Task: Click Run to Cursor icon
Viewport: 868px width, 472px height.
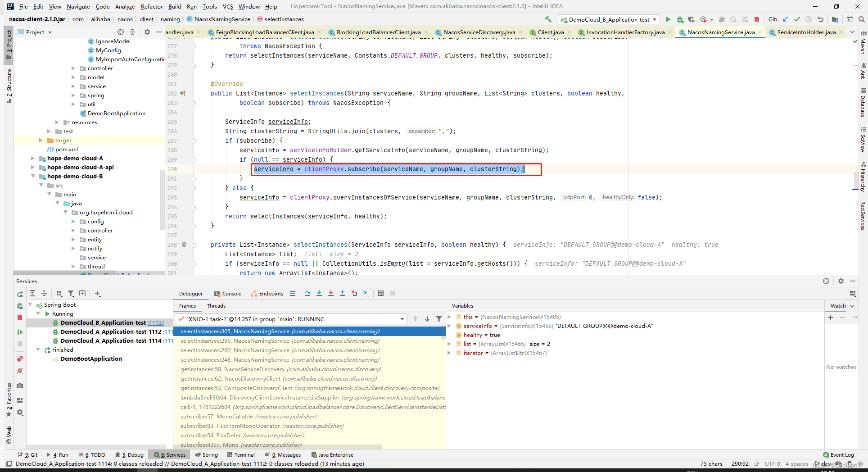Action: point(366,293)
